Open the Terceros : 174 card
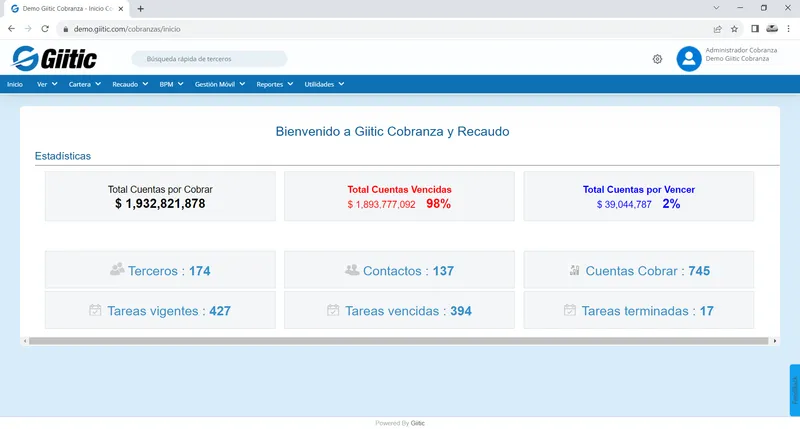The height and width of the screenshot is (429, 800). 160,269
